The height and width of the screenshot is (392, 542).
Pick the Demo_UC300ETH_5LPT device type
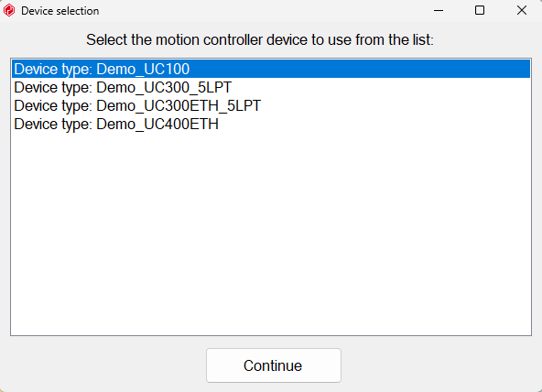[271, 105]
